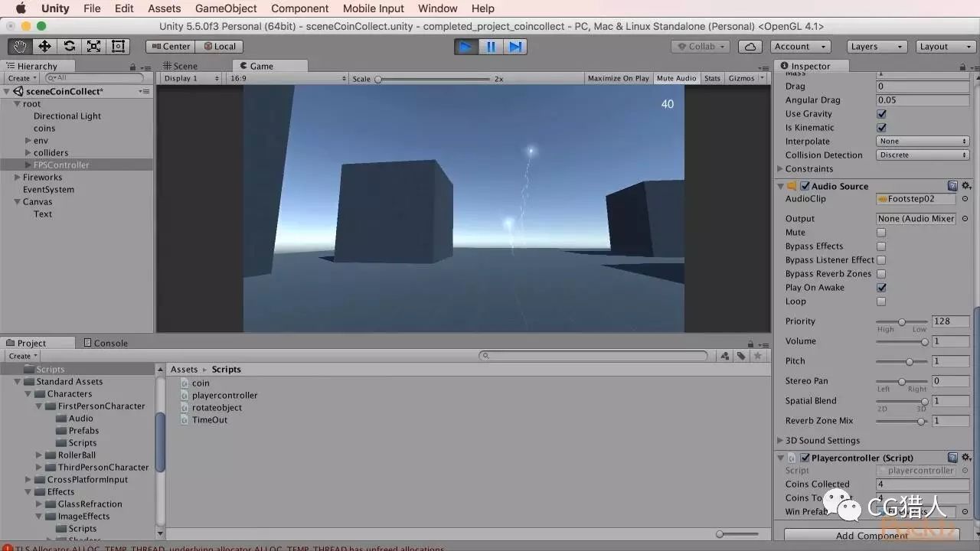
Task: Select the Hand tool
Action: point(20,46)
